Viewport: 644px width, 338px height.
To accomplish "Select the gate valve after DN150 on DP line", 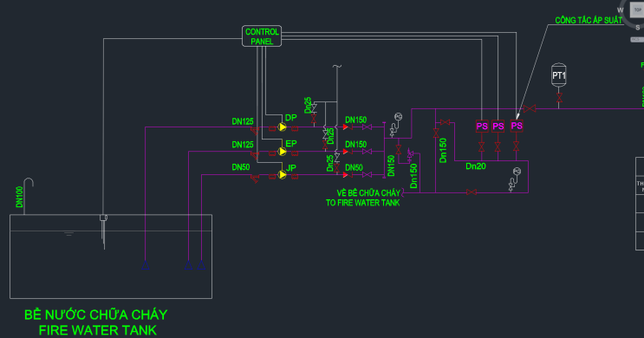I will point(368,127).
